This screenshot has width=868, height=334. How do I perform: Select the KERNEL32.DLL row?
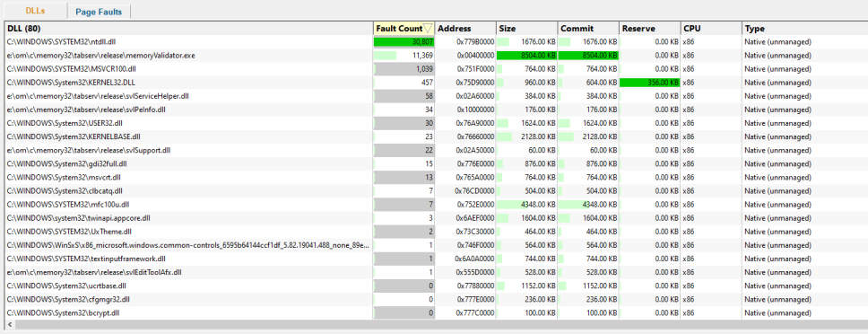[x=436, y=83]
